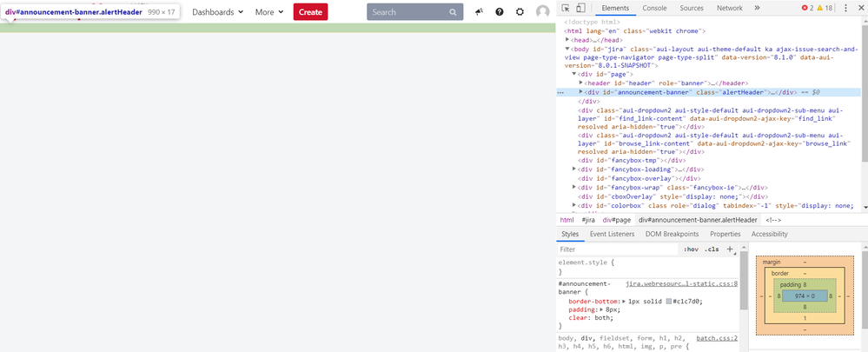Open the Jira feedback megaphone icon
The width and height of the screenshot is (868, 352).
click(480, 11)
